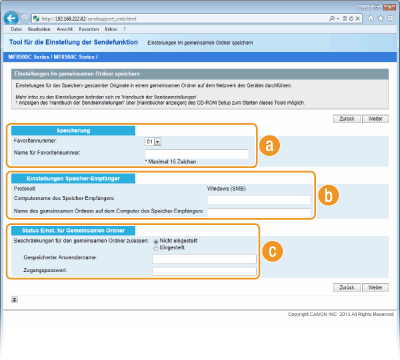Viewport: 400px width, 360px height.
Task: Select the Nicht eingestellt radio button
Action: 156,241
